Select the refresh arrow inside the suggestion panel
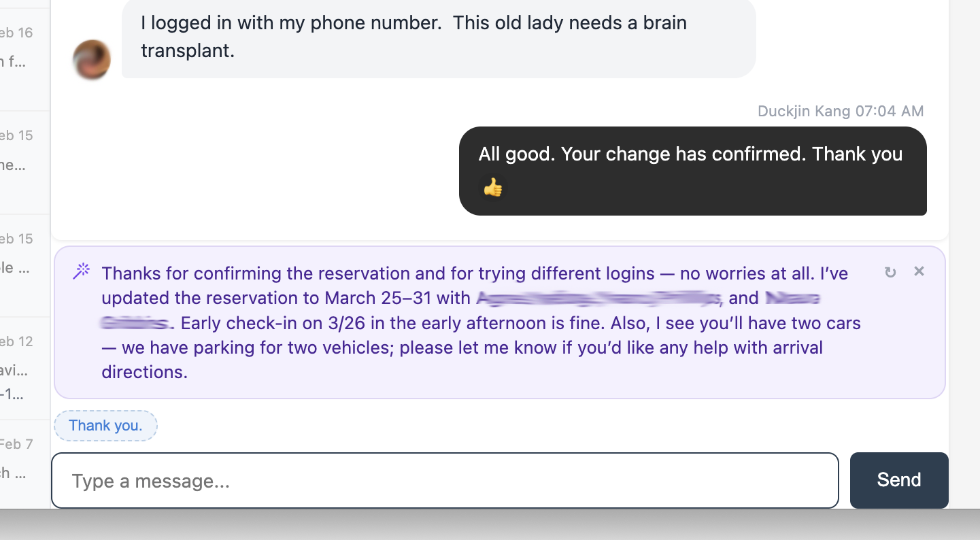980x540 pixels. pos(890,271)
